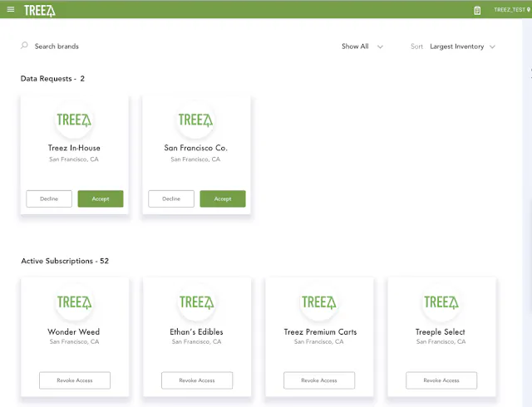Open the clipboard icon in header
Screen dimensions: 532x407
[477, 11]
